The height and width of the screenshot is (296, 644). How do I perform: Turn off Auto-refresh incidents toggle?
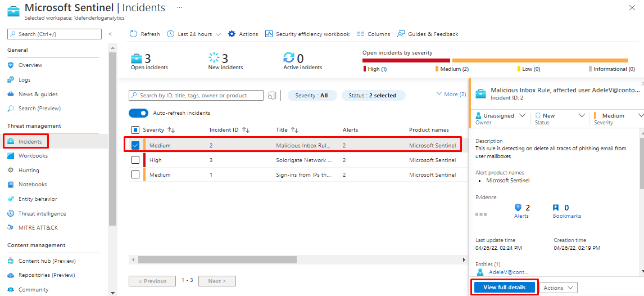(138, 113)
